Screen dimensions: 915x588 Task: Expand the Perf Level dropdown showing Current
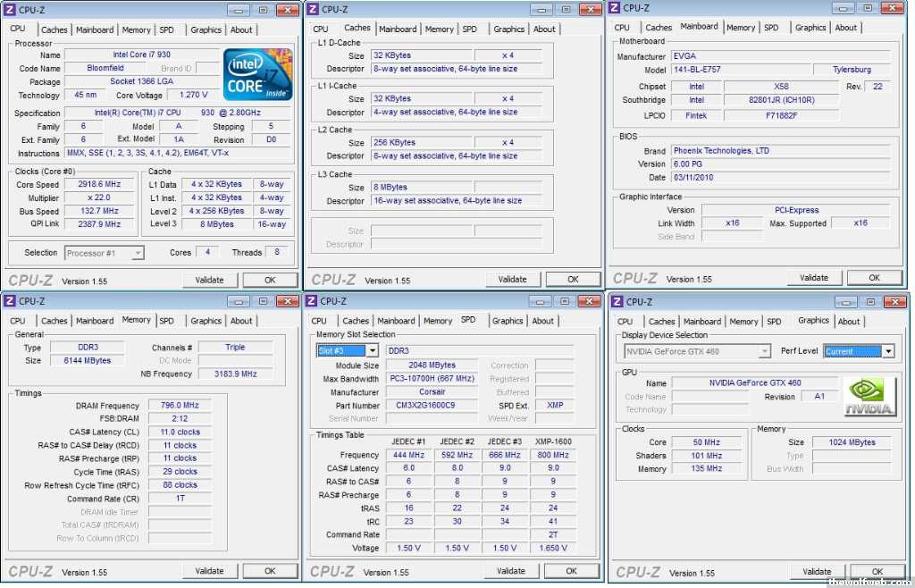887,351
